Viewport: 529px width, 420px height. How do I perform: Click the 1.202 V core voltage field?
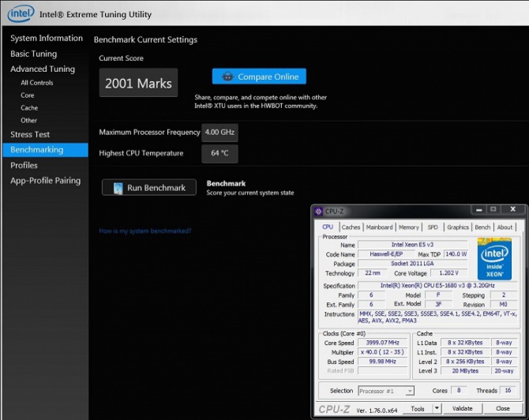coord(448,273)
